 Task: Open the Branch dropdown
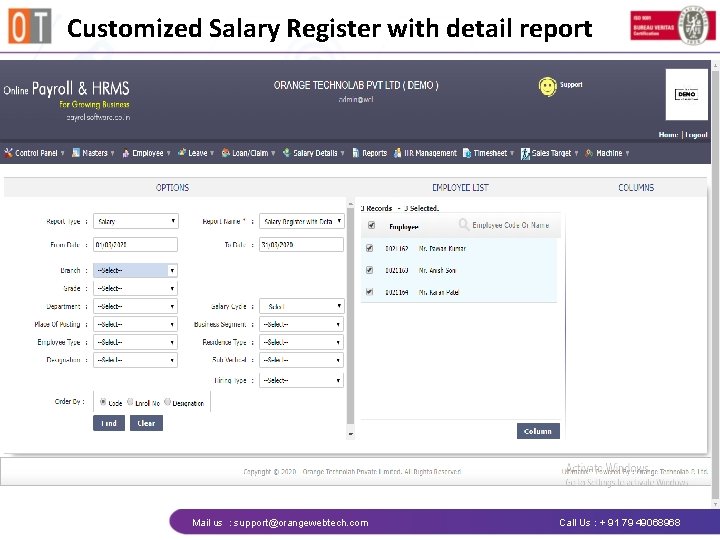[135, 270]
